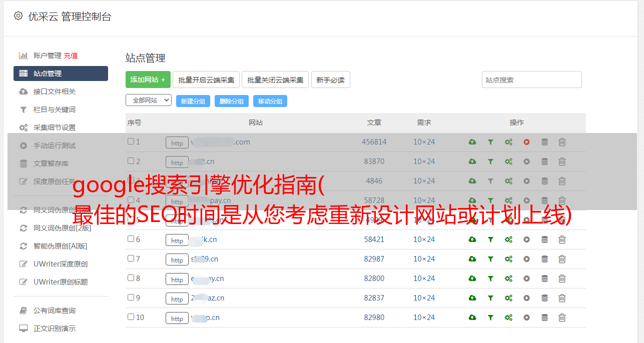
Task: Click 批量开启云端采集 button
Action: coord(206,79)
